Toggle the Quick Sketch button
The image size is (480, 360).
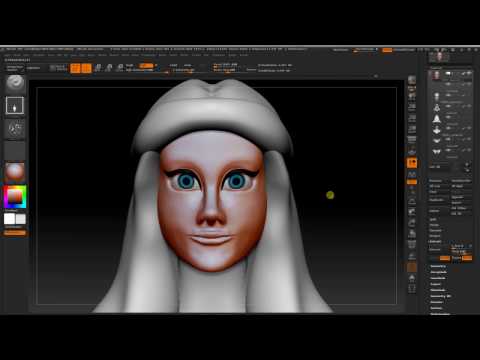coord(58,68)
